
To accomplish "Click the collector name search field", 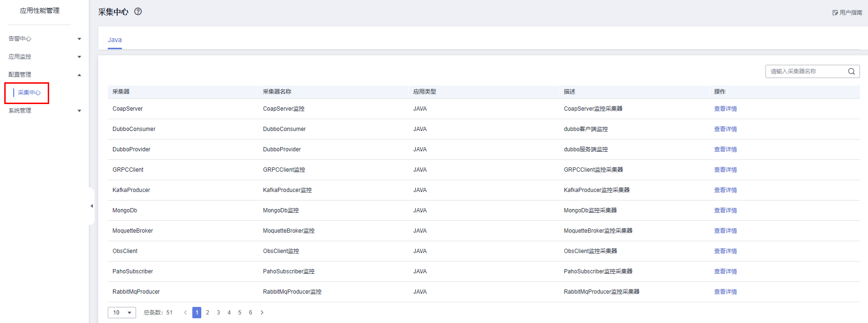I will (806, 71).
